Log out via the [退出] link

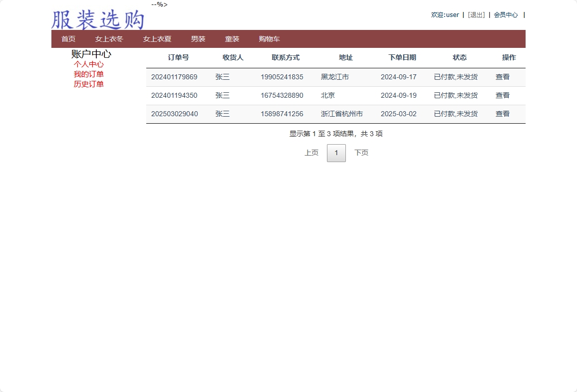tap(476, 14)
